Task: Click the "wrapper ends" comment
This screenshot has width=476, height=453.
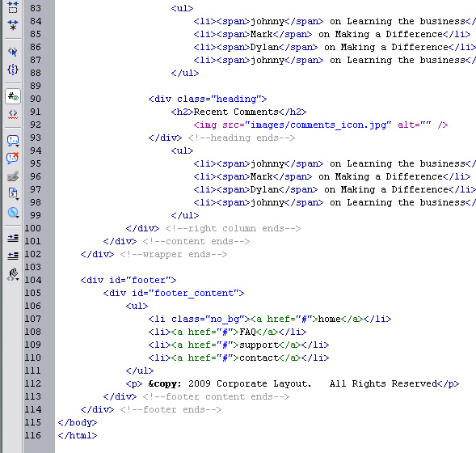Action: [174, 254]
